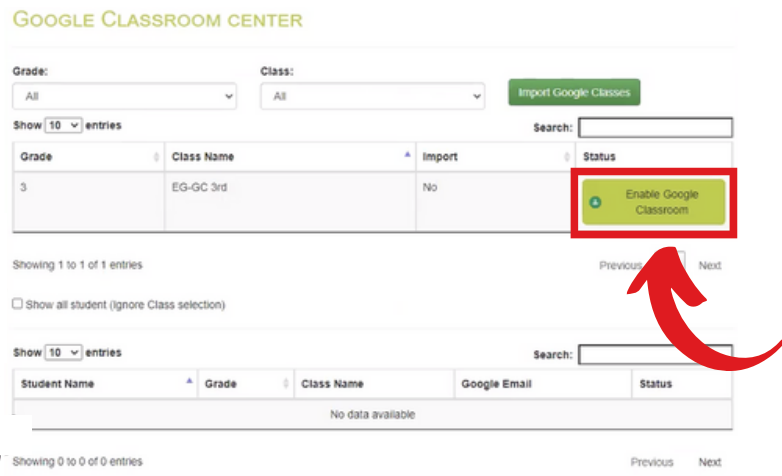
Task: Change entries count in classes table
Action: tap(63, 125)
